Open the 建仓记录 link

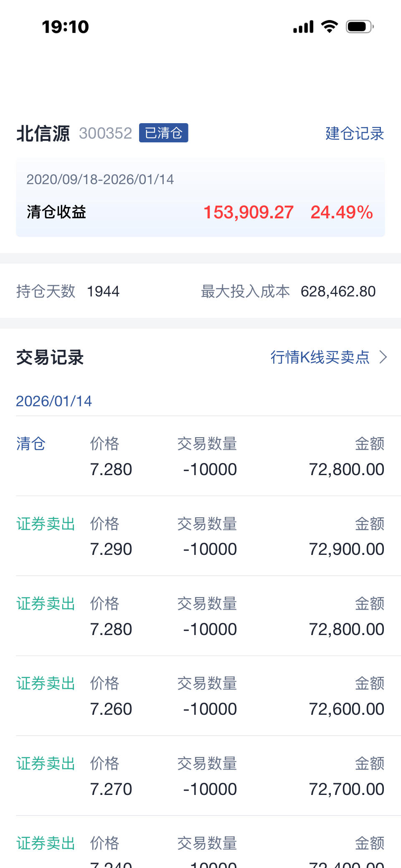[x=355, y=134]
